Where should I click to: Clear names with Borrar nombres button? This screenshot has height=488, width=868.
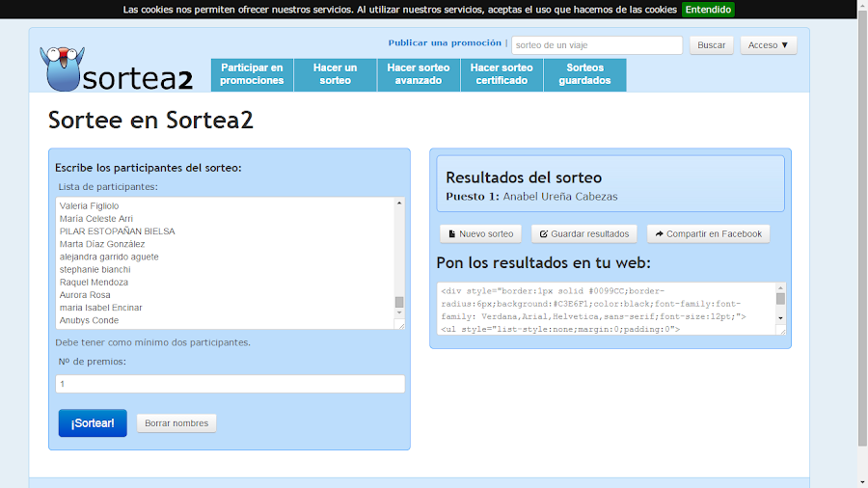coord(176,423)
